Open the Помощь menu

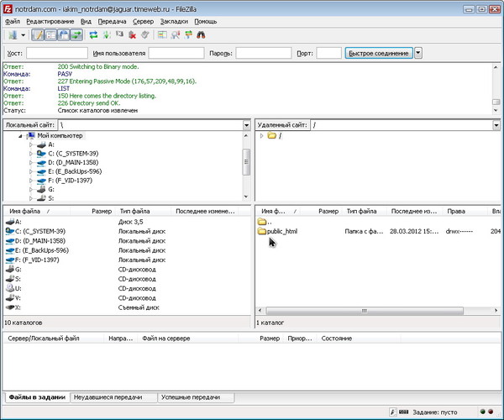[x=206, y=22]
